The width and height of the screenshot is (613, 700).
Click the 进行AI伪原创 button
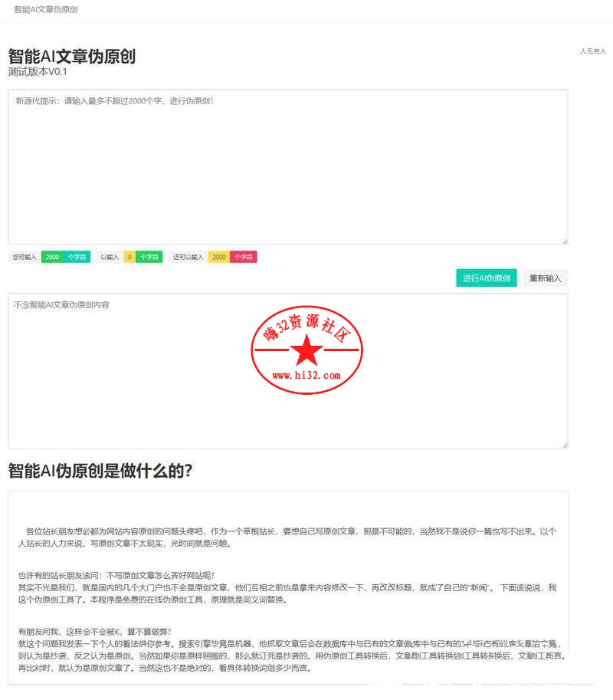pos(487,278)
